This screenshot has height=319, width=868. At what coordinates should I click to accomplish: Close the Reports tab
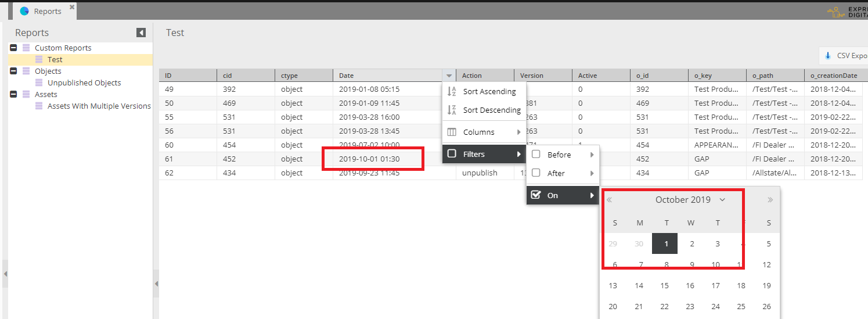(x=72, y=7)
